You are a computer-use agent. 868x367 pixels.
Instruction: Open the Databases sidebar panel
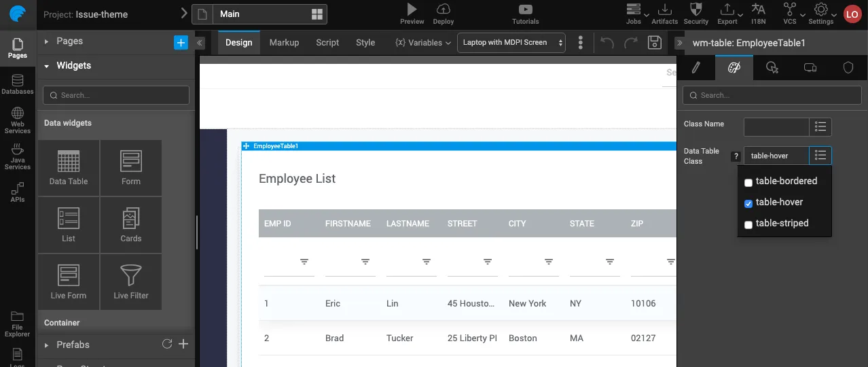pyautogui.click(x=18, y=84)
